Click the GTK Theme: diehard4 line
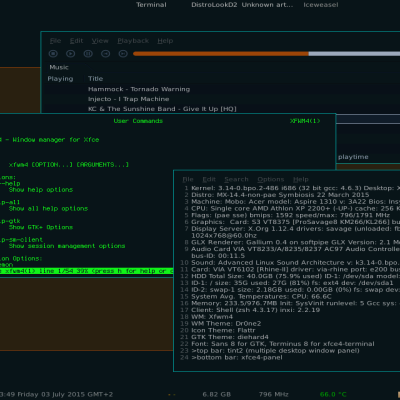 230,337
